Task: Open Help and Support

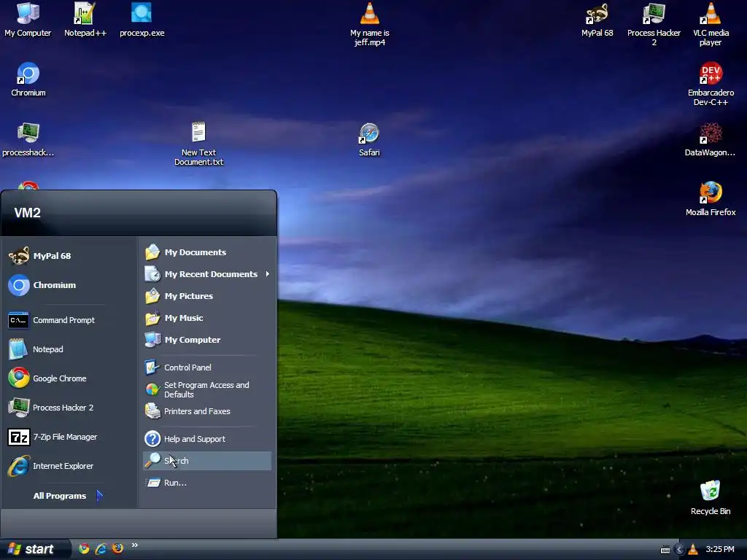Action: tap(208, 439)
